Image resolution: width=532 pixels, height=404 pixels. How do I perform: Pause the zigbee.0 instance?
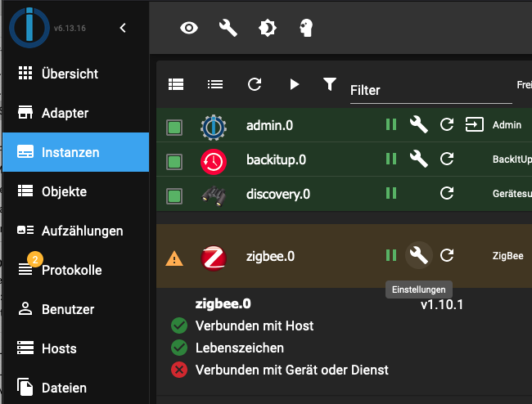tap(391, 255)
